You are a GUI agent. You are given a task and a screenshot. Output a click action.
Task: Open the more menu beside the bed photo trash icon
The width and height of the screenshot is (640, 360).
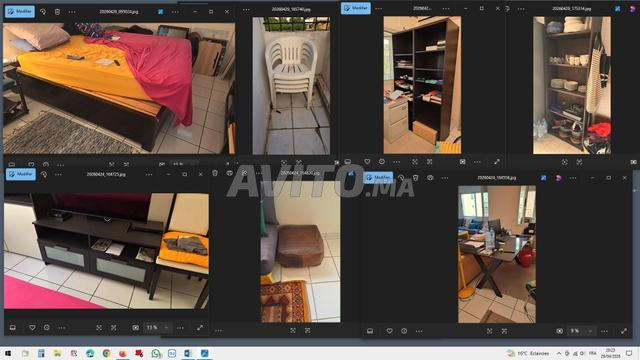pos(72,12)
